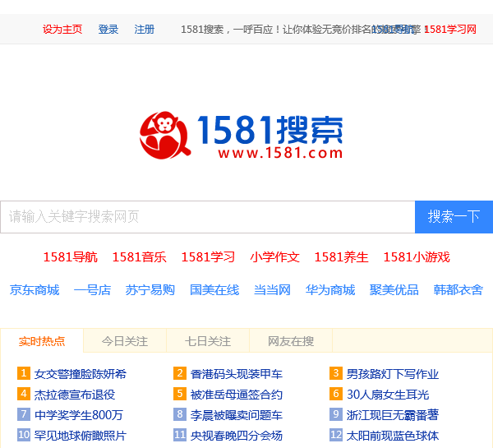Open 小学作文 link

point(274,257)
